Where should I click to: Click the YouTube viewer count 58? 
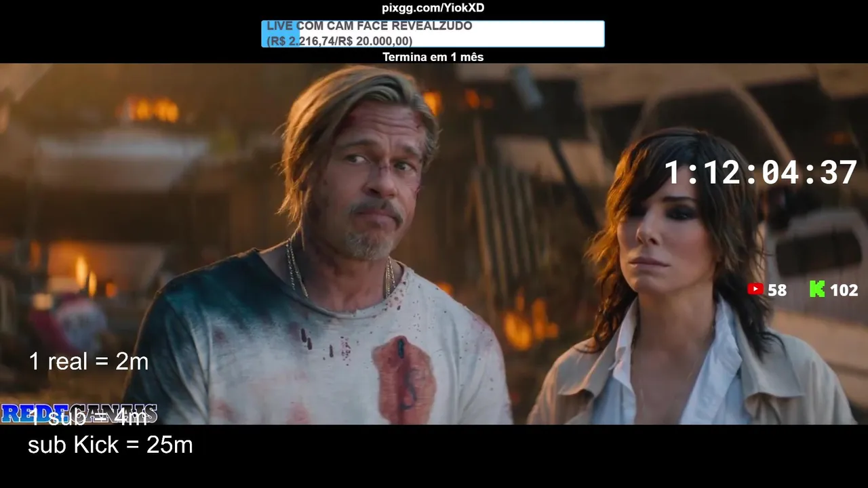(777, 290)
